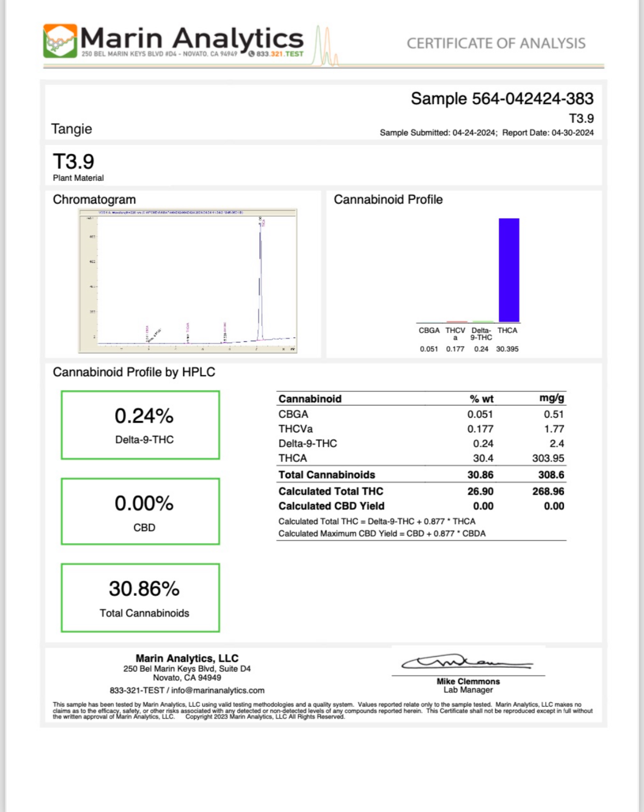The width and height of the screenshot is (644, 812).
Task: Select the total mg/g value '308.6'
Action: [551, 475]
